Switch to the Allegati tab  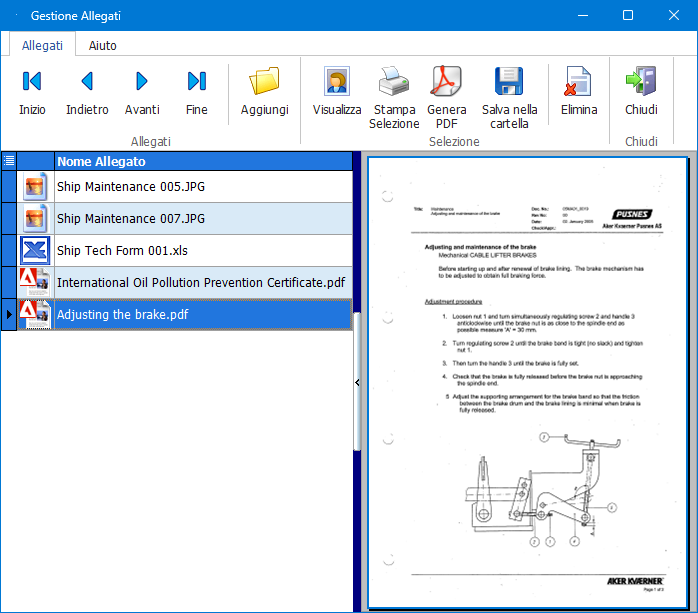point(42,45)
